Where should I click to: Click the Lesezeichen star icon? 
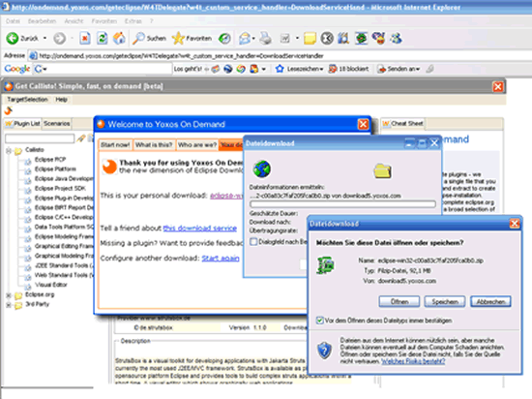pos(280,69)
